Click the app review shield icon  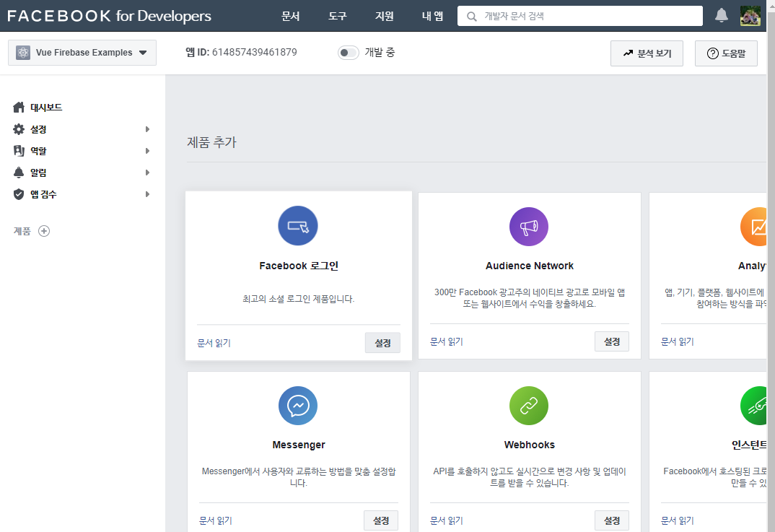[x=19, y=194]
